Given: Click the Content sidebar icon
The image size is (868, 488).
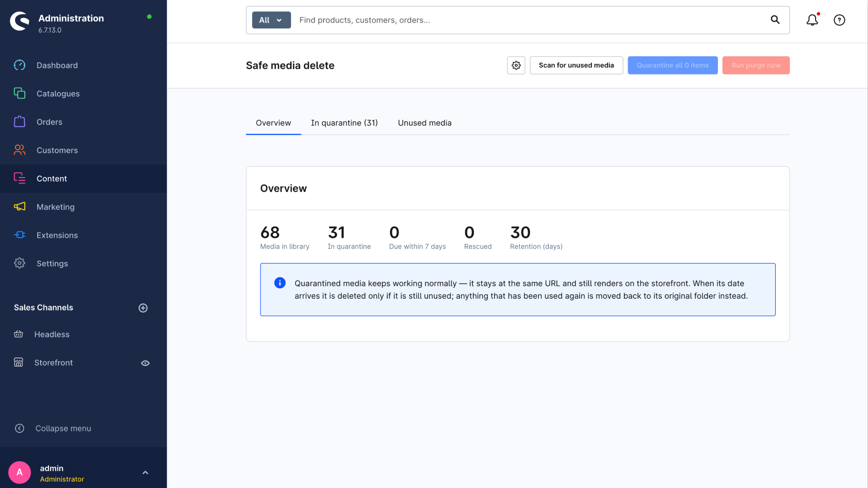Looking at the screenshot, I should 19,178.
